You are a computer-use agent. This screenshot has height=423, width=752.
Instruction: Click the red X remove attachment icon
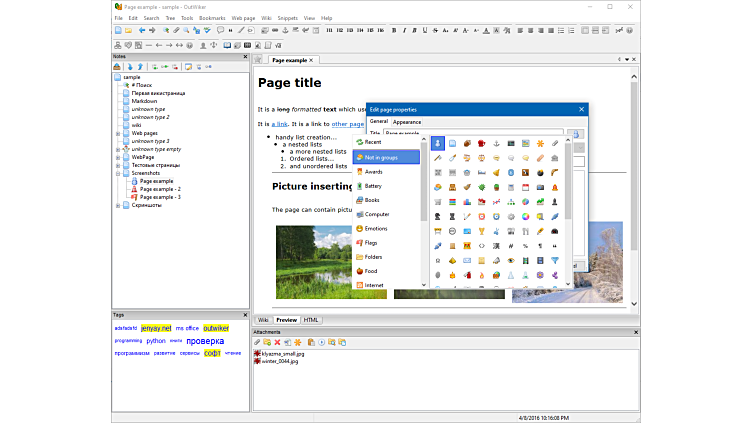(x=277, y=342)
